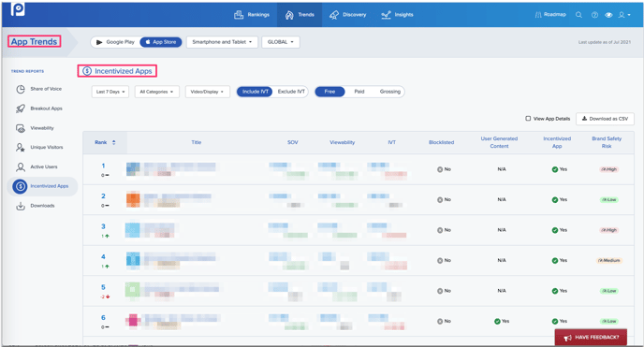Click the SOV column header
The width and height of the screenshot is (644, 347).
(x=292, y=142)
